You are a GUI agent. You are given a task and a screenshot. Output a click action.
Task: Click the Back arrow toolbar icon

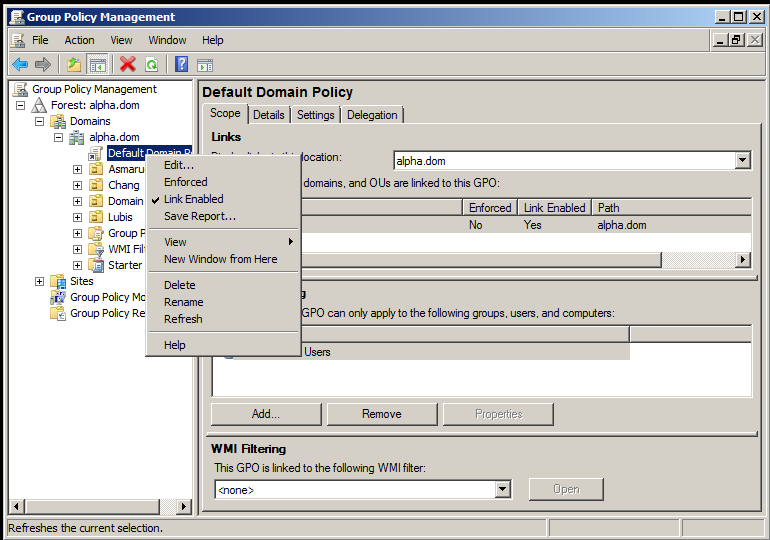coord(20,64)
